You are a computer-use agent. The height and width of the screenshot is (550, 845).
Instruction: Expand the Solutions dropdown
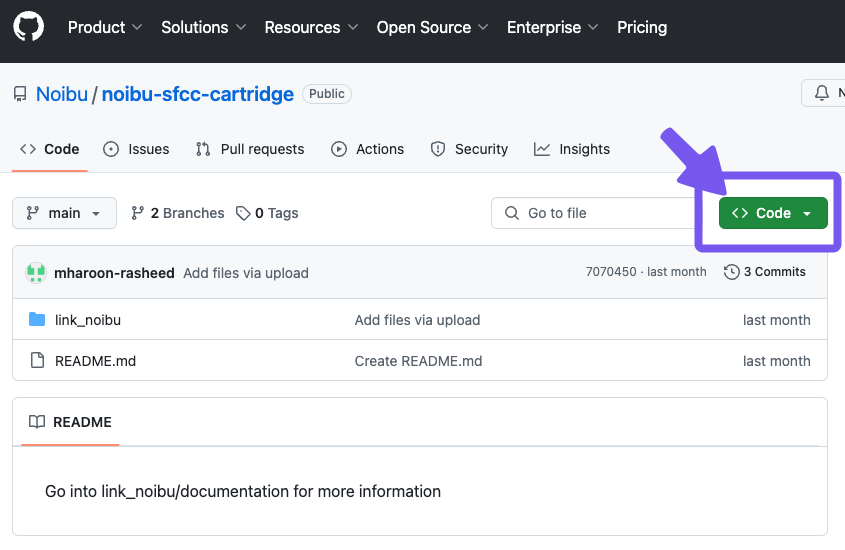(203, 27)
